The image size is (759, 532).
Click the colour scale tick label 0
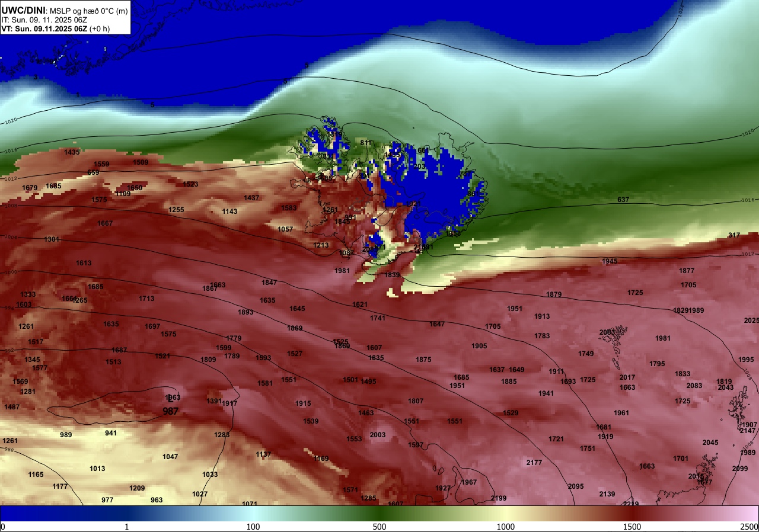[2, 527]
